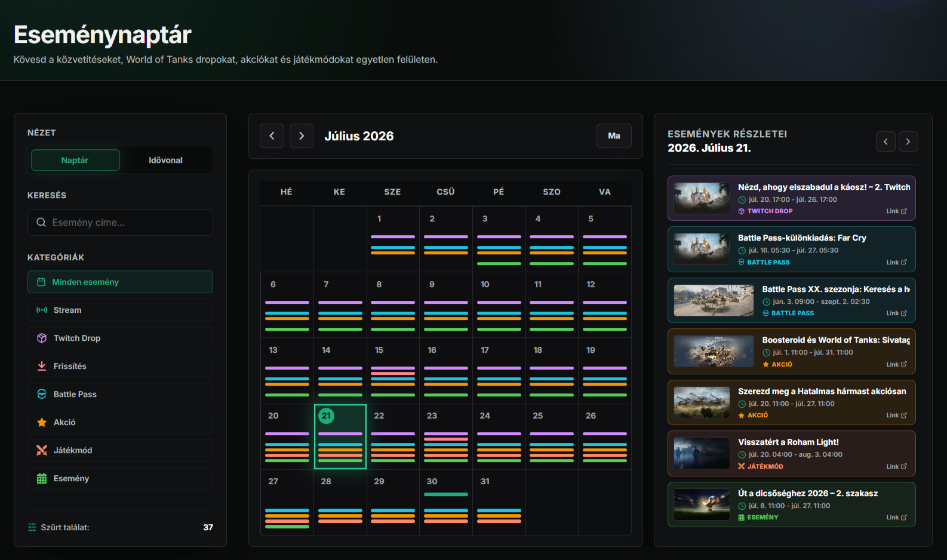The image size is (947, 560).
Task: Open external link icon for Út a dicsőséghez card
Action: coord(903,517)
